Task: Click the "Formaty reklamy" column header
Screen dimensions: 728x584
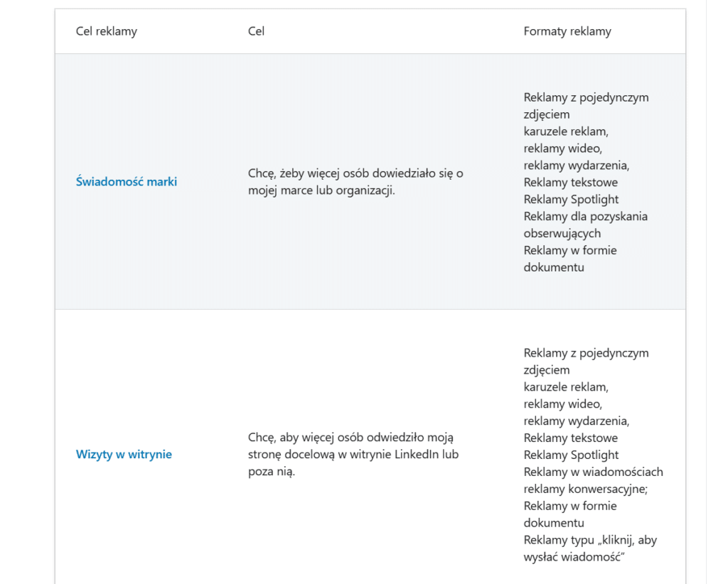Action: pyautogui.click(x=567, y=31)
